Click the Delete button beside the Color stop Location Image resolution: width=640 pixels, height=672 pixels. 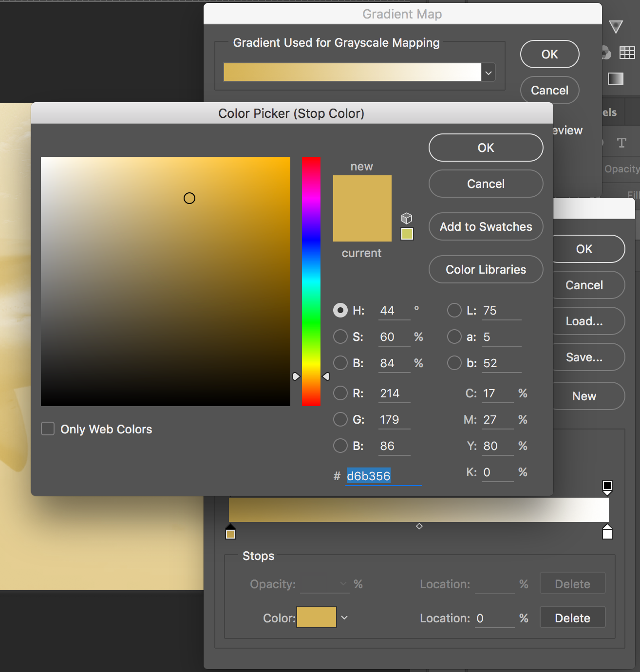point(573,617)
